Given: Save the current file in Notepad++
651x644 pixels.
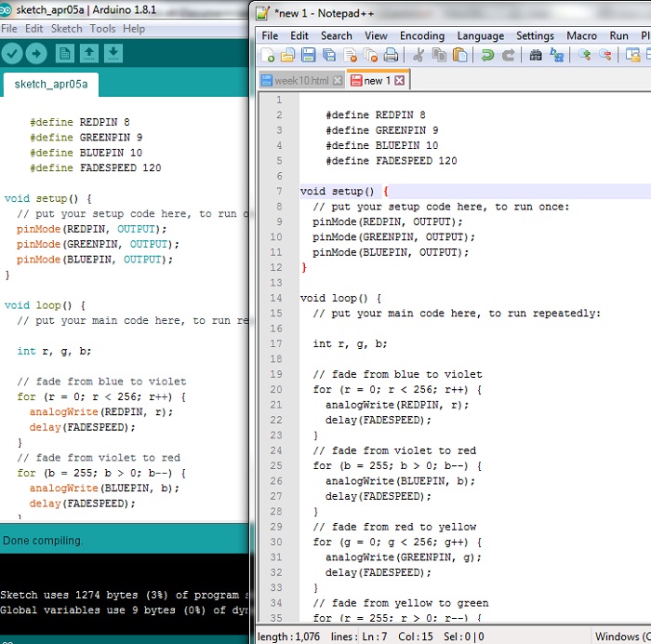Looking at the screenshot, I should (x=309, y=55).
